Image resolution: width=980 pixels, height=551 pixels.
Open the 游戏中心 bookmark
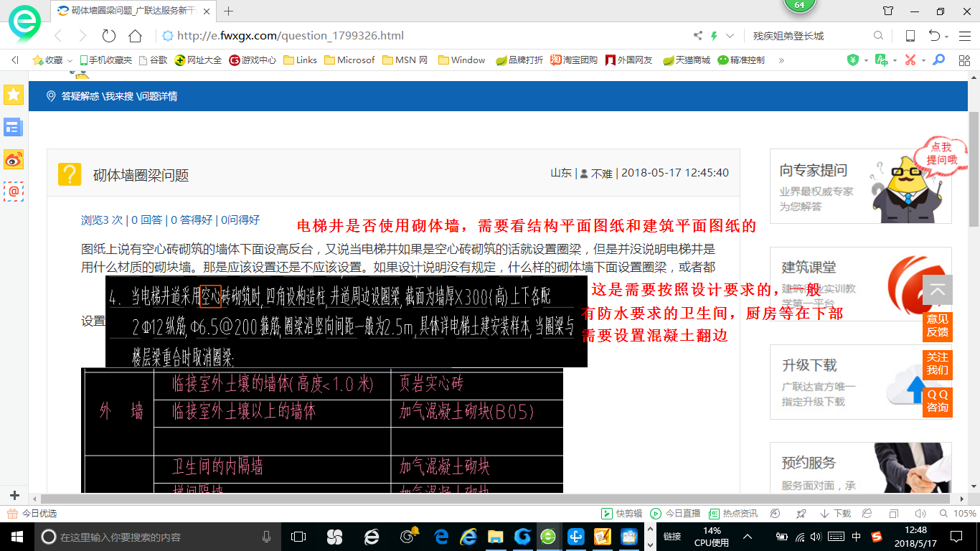pyautogui.click(x=253, y=60)
